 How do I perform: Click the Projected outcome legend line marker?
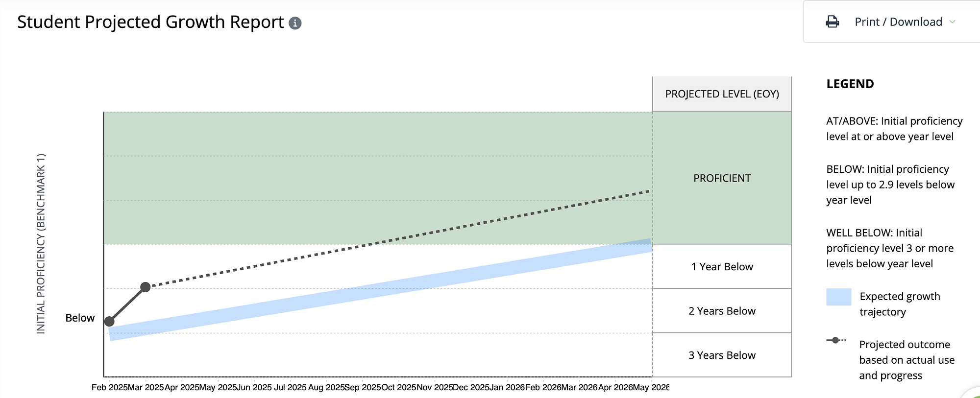[836, 340]
